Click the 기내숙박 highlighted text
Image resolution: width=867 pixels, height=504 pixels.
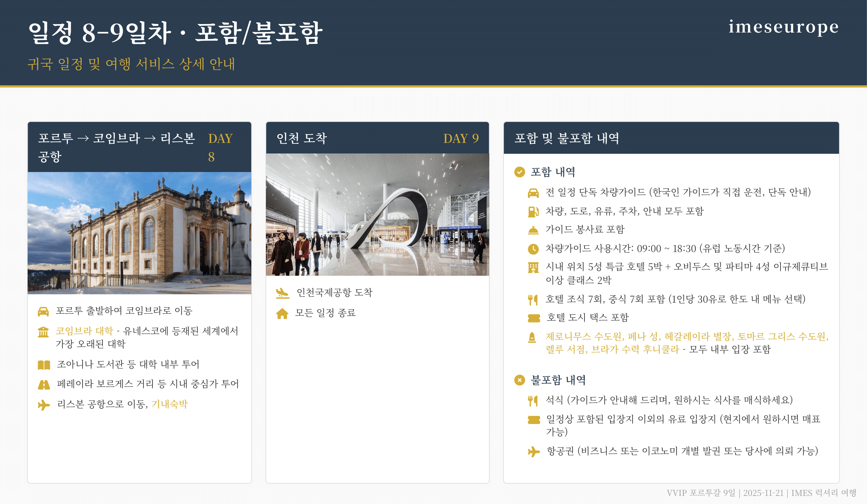point(170,404)
